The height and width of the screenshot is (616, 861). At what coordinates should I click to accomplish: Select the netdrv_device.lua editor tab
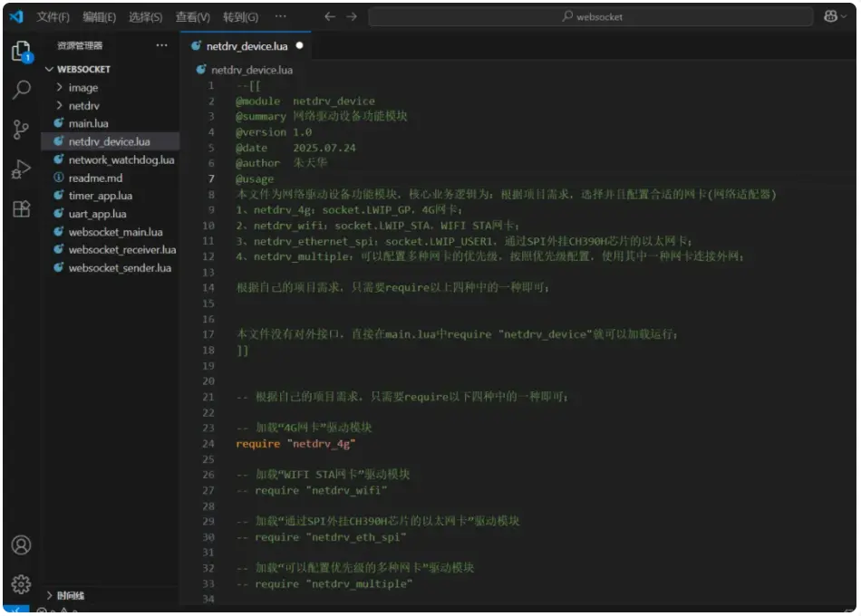246,46
